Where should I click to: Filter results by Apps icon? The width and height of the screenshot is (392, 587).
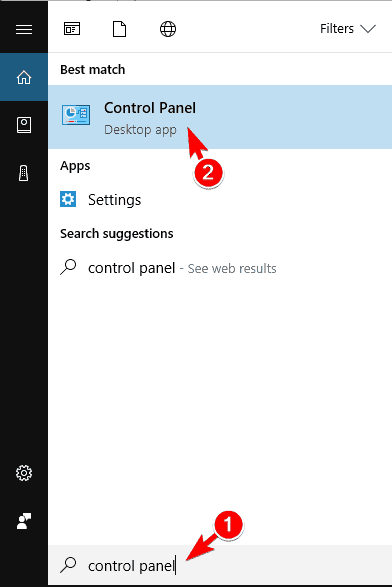tap(72, 29)
